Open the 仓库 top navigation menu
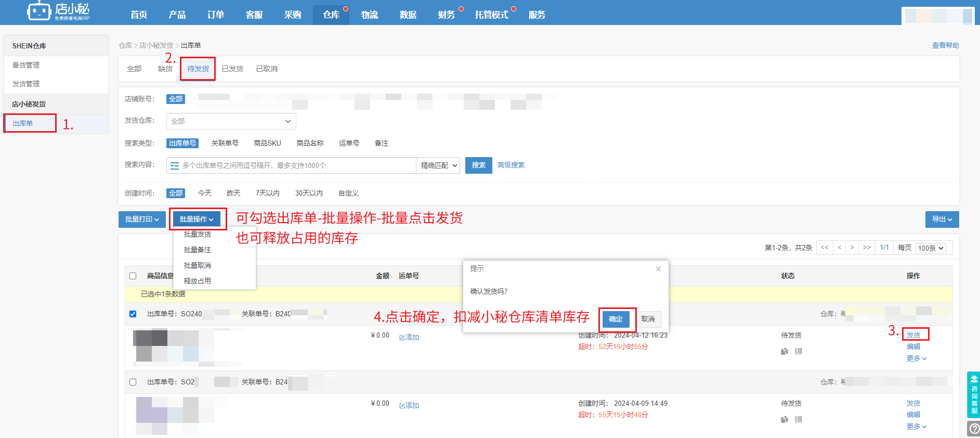 click(x=331, y=15)
